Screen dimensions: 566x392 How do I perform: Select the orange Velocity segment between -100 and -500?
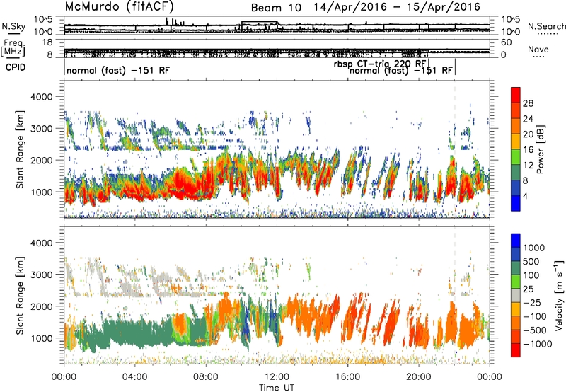pos(516,323)
